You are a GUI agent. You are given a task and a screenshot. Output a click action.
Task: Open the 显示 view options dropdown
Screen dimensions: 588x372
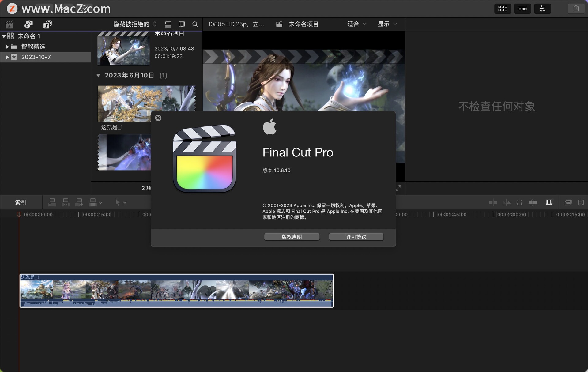(387, 24)
